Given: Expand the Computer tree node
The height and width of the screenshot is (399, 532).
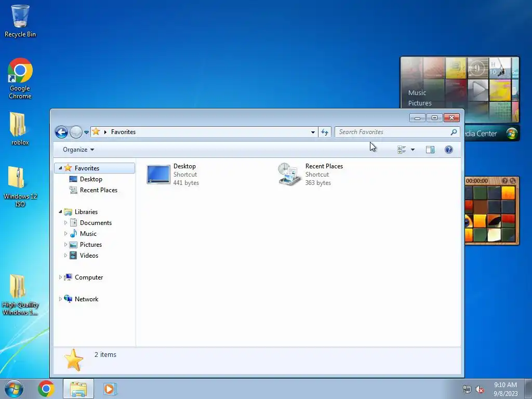Looking at the screenshot, I should click(x=60, y=277).
